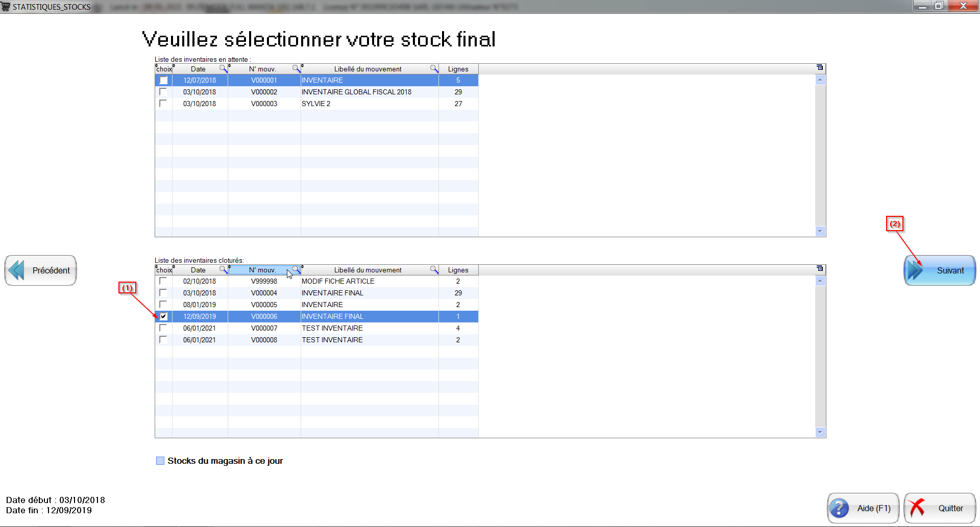Open the table options icon of pending inventories
This screenshot has height=527, width=980.
coord(820,67)
